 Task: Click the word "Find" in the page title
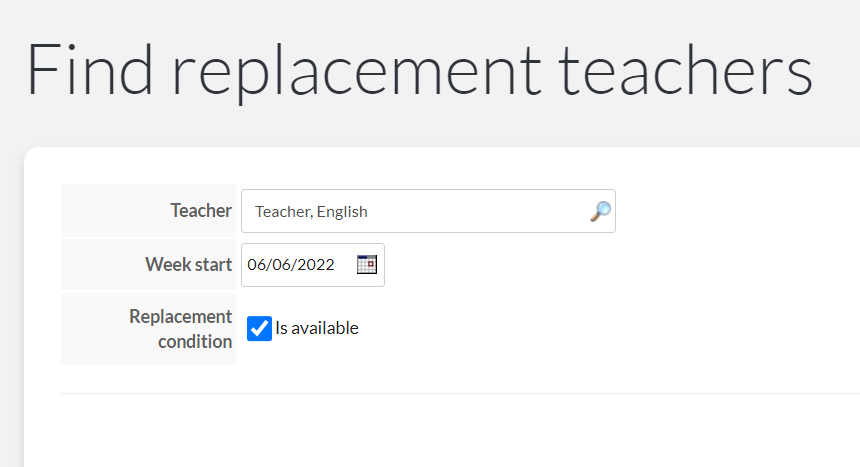coord(89,70)
